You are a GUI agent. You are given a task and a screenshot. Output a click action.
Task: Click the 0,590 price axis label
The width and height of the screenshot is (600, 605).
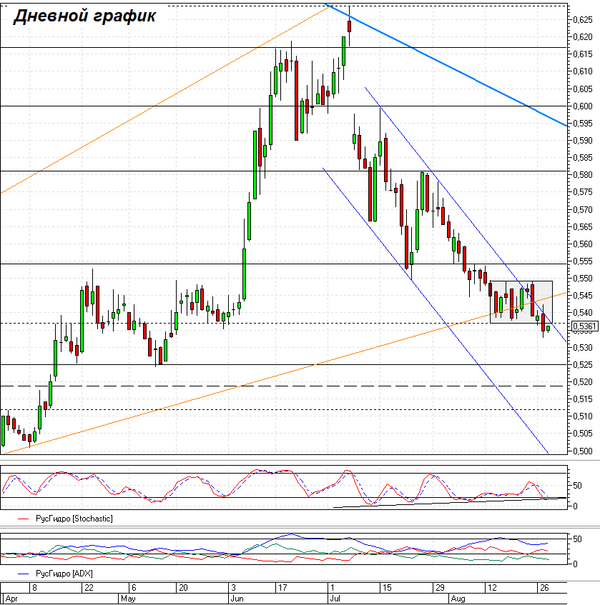(x=582, y=140)
